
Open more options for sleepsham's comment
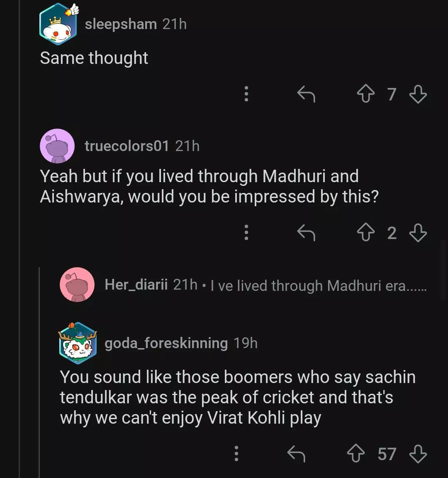click(246, 94)
